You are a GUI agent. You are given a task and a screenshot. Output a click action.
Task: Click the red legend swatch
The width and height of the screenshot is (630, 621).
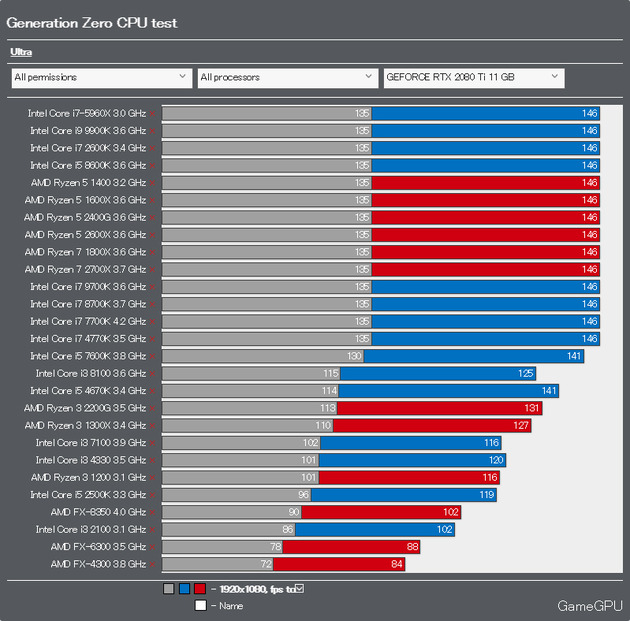point(200,589)
